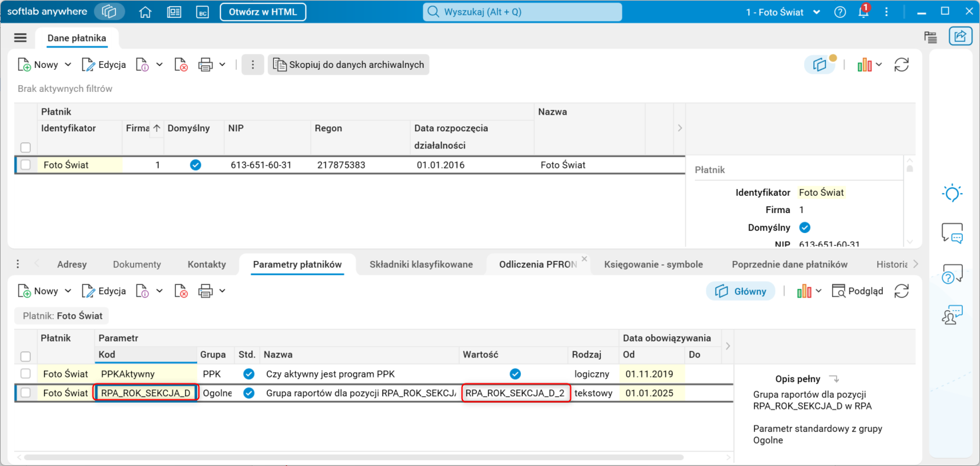980x466 pixels.
Task: Toggle Std. checkmark in PPKAktywny row
Action: 248,373
